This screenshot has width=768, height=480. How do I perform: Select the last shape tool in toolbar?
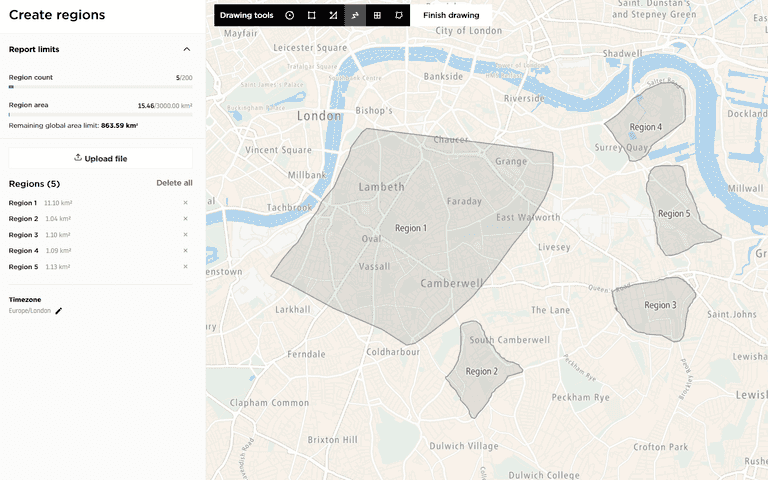pyautogui.click(x=399, y=15)
